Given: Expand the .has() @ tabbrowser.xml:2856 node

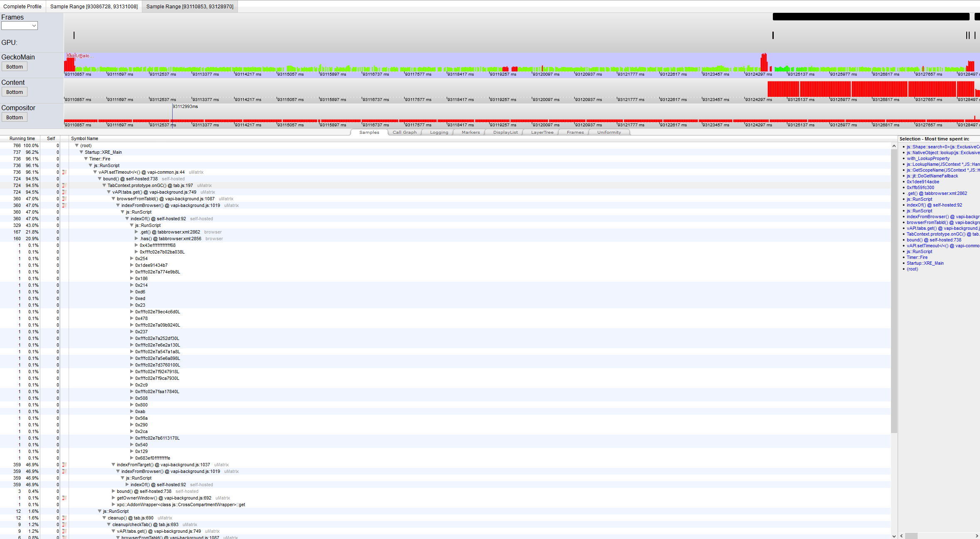Looking at the screenshot, I should 136,239.
